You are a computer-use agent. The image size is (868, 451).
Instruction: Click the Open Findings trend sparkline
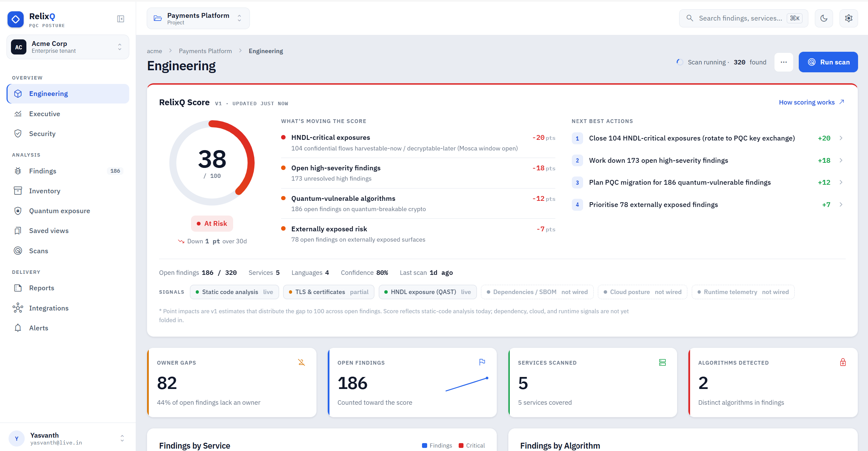[467, 384]
